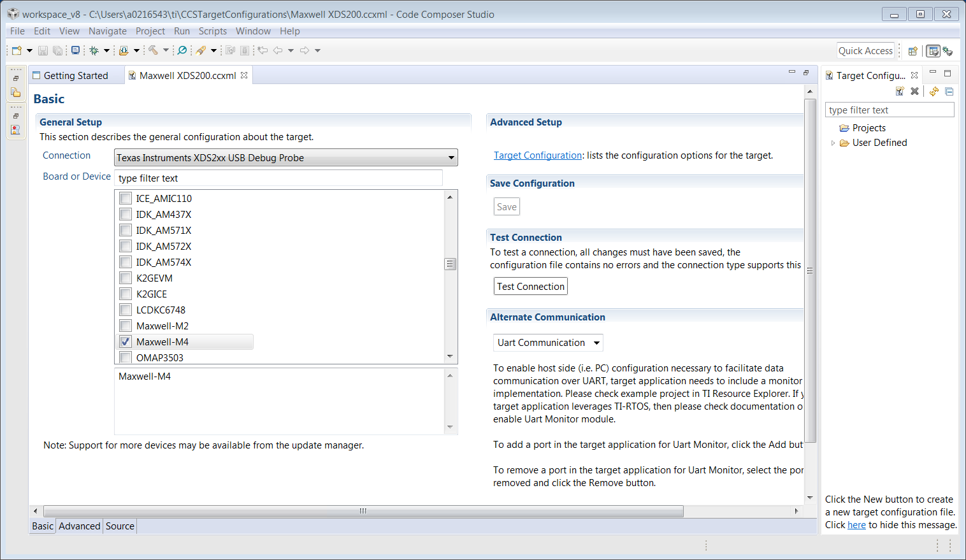Screen dimensions: 966x560
Task: Open the Target Configuration link
Action: (538, 155)
